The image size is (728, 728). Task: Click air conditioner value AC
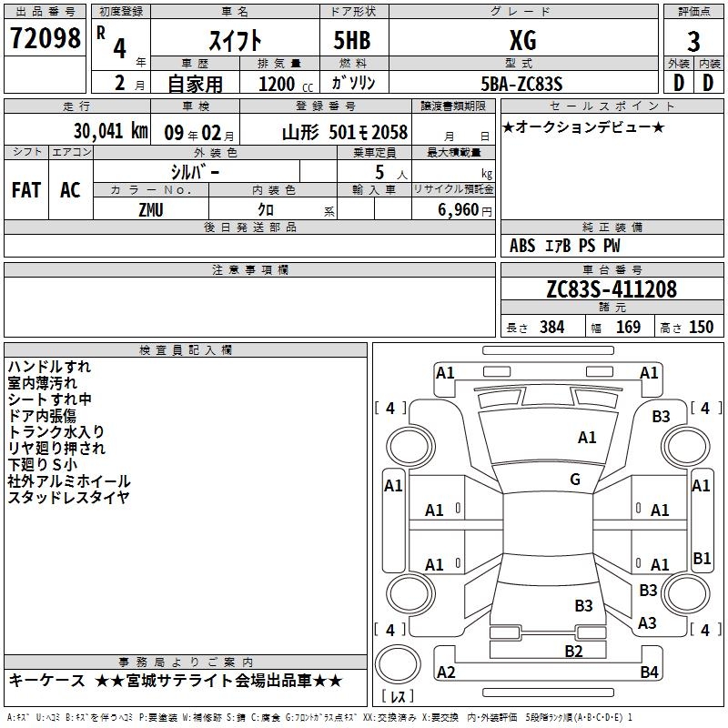(70, 190)
